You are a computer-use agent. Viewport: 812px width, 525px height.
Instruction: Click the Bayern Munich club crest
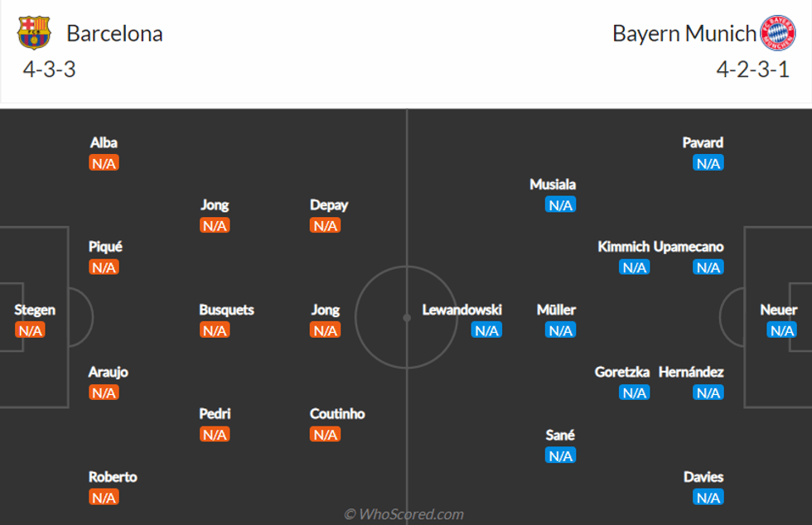(x=777, y=33)
